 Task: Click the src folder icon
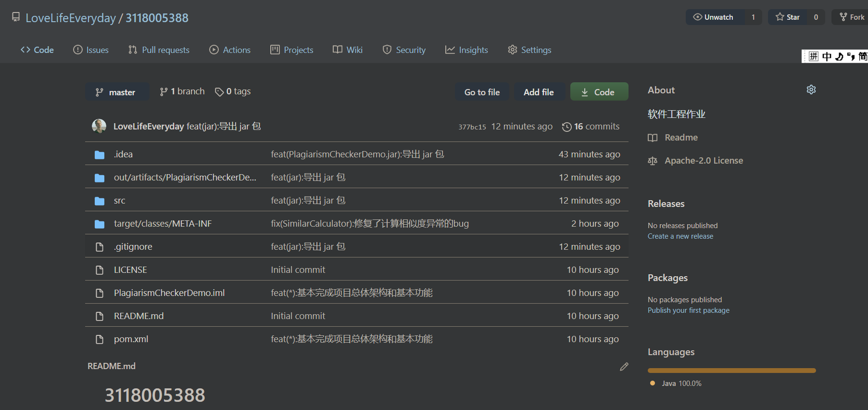coord(100,201)
